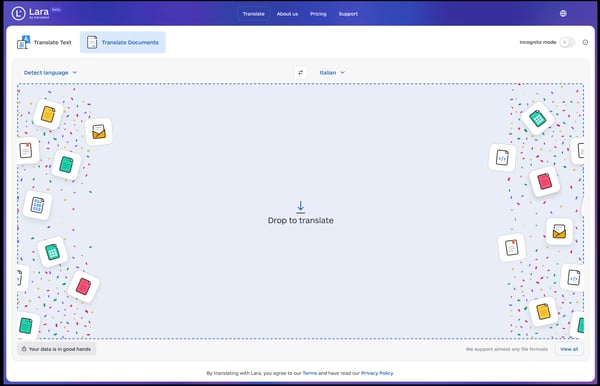
Task: Click the Drop to translate text
Action: click(x=300, y=220)
